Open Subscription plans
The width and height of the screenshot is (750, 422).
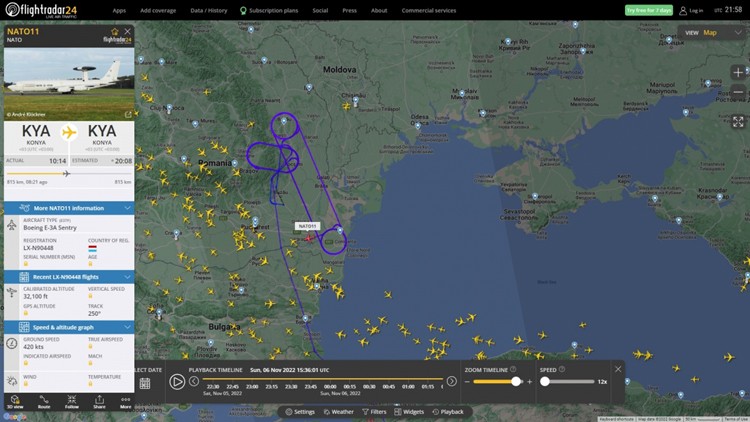point(269,11)
